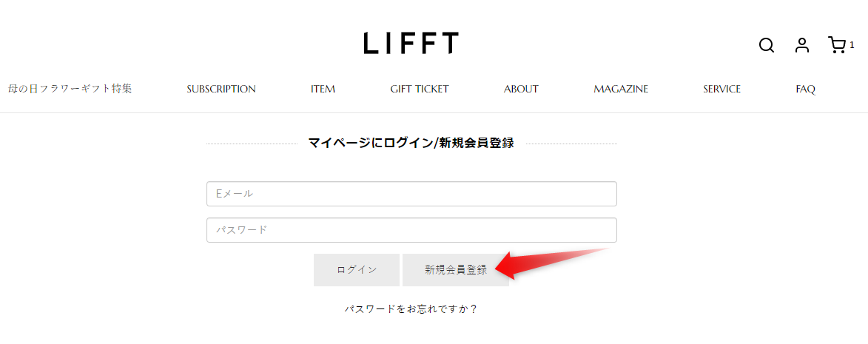Open the SUBSCRIPTION menu item
This screenshot has height=344, width=868.
click(x=221, y=89)
